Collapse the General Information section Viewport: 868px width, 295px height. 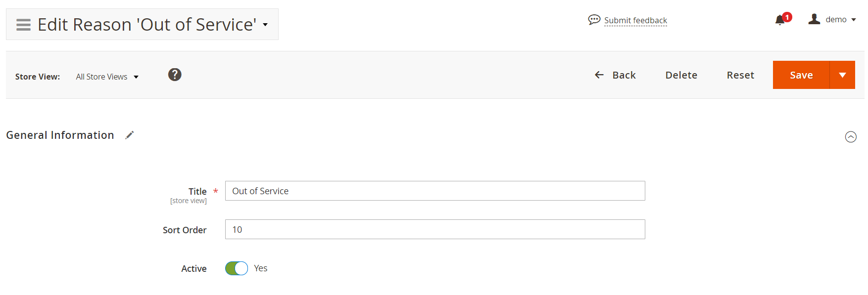click(851, 137)
